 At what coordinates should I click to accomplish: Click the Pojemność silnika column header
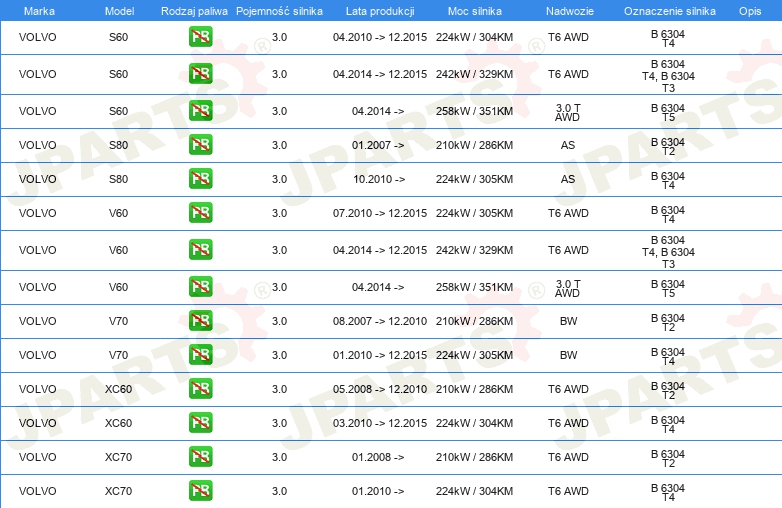pos(279,11)
